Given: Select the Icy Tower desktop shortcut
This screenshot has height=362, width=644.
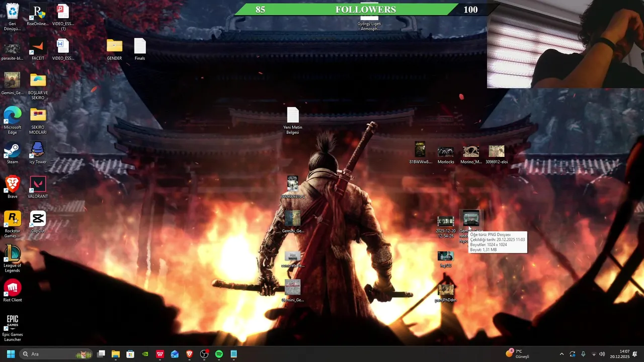Looking at the screenshot, I should (x=38, y=153).
